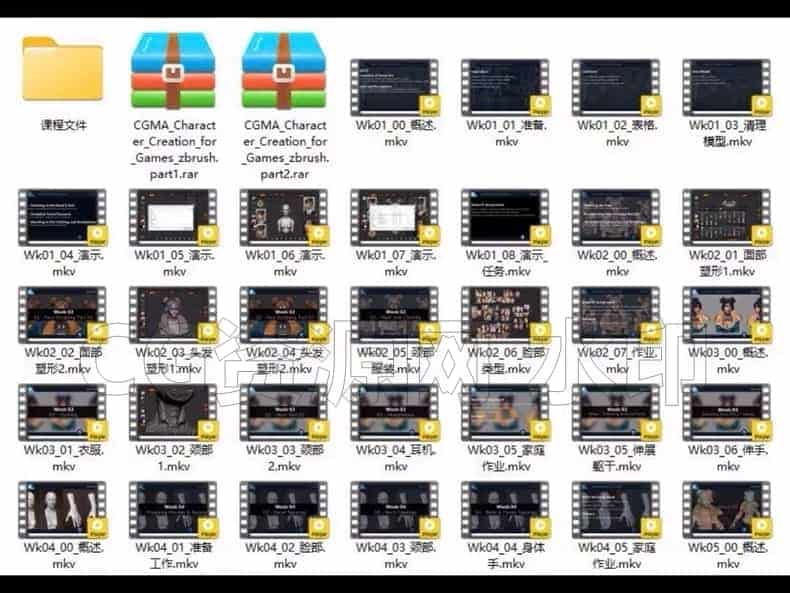
Task: Select the Wk03_00 概述 video icon
Action: point(728,315)
